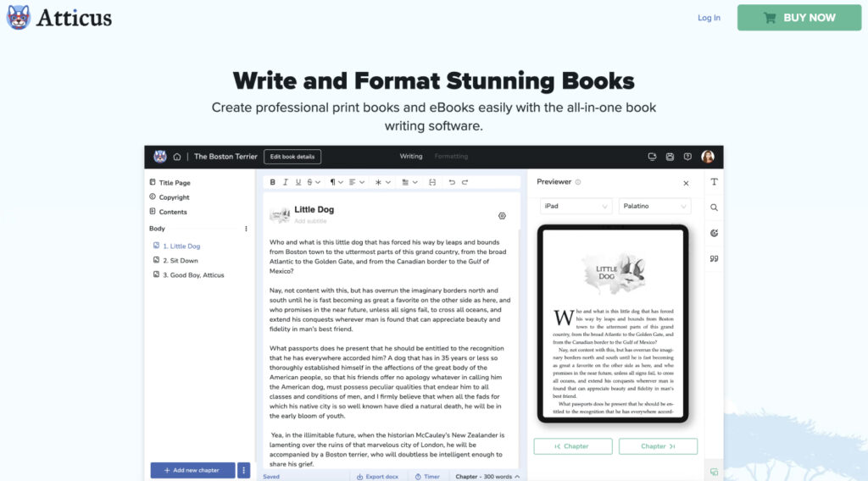Open Contents page in sidebar
This screenshot has height=481, width=868.
[169, 212]
